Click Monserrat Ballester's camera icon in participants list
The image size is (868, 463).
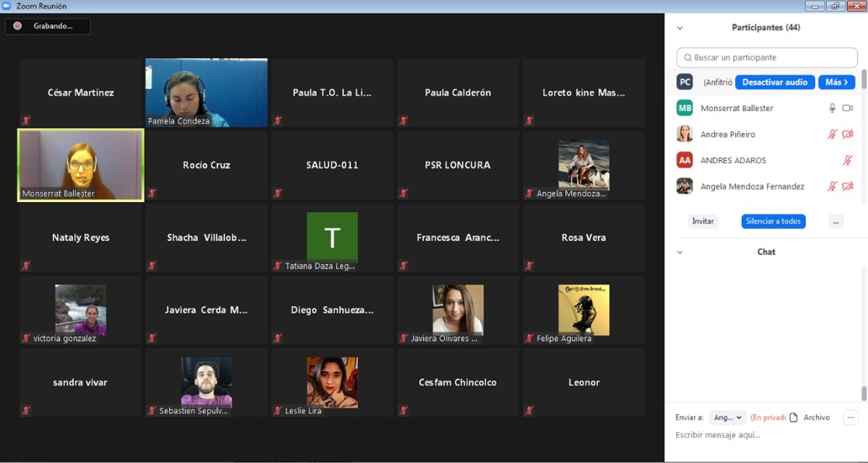pyautogui.click(x=848, y=109)
